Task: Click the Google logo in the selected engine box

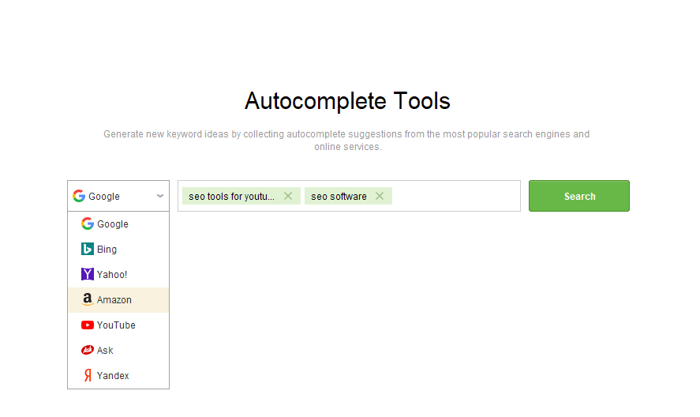Action: click(x=79, y=197)
